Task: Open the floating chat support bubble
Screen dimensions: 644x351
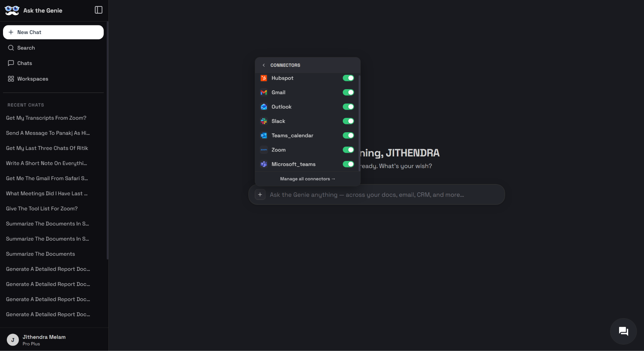Action: pyautogui.click(x=623, y=331)
